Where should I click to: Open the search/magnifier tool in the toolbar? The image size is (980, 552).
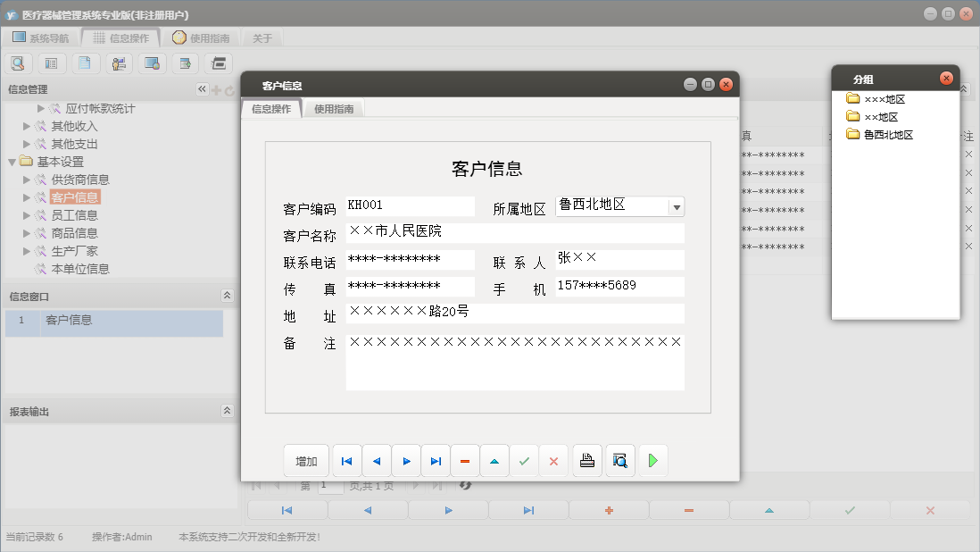coord(18,63)
